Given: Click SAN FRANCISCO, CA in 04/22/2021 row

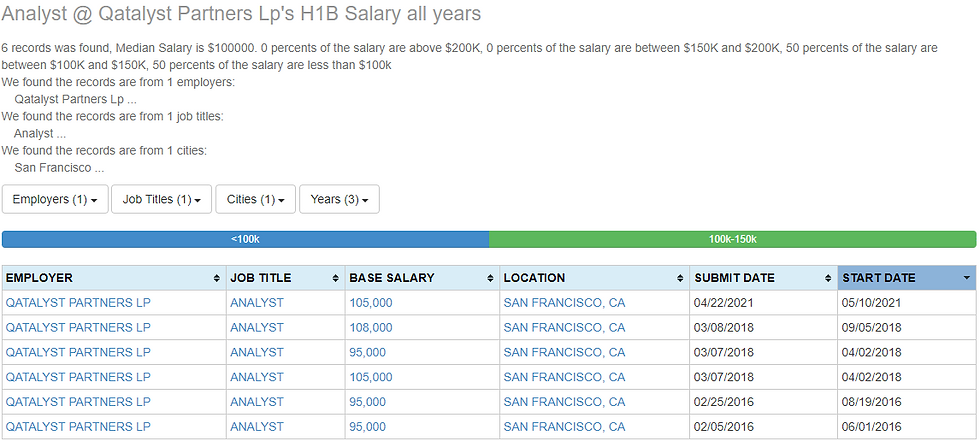Looking at the screenshot, I should (x=564, y=303).
